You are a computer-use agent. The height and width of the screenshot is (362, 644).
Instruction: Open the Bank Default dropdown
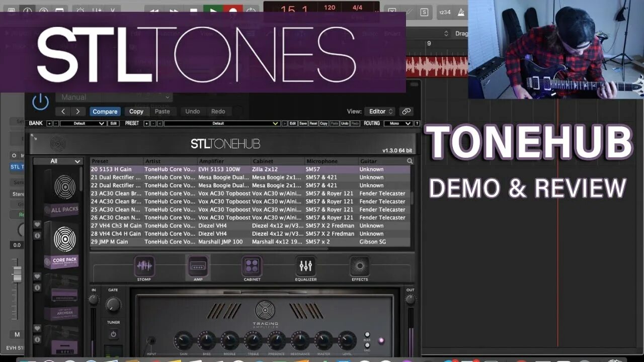point(83,123)
